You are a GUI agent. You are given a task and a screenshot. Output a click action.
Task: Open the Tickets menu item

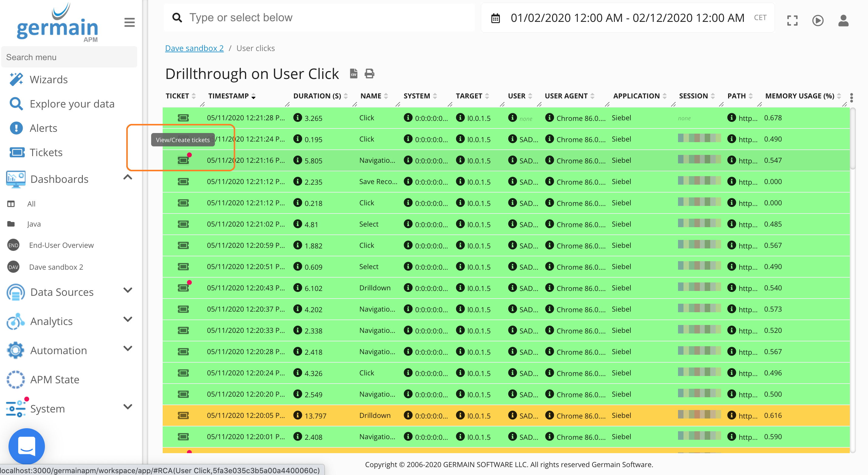46,152
